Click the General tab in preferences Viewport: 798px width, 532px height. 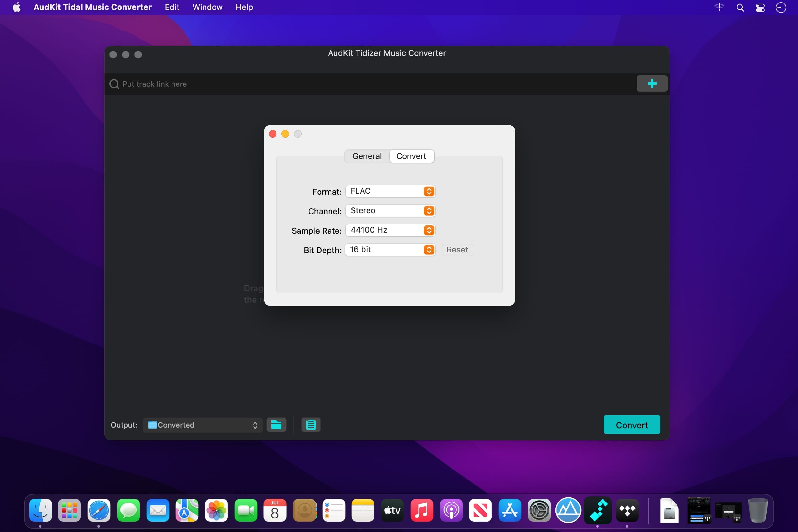click(x=367, y=155)
